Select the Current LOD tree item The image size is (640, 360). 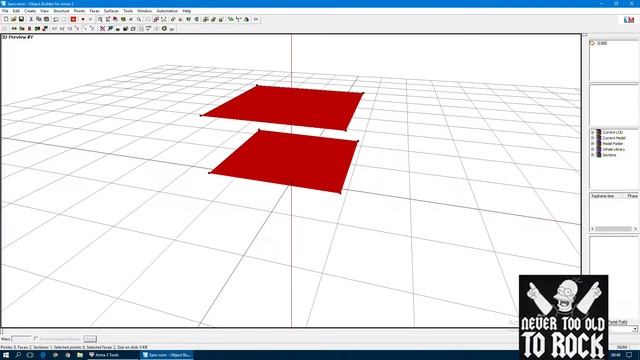[613, 133]
